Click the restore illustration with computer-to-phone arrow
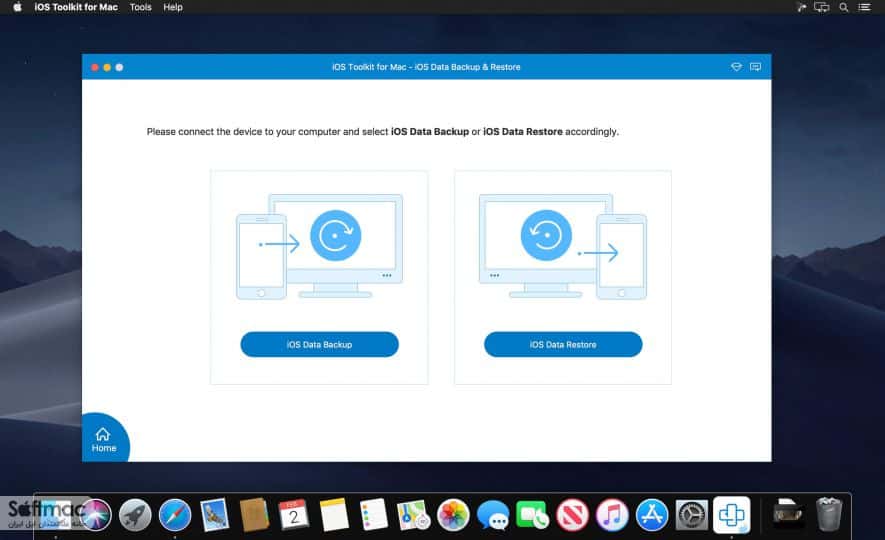The width and height of the screenshot is (885, 540). point(563,247)
